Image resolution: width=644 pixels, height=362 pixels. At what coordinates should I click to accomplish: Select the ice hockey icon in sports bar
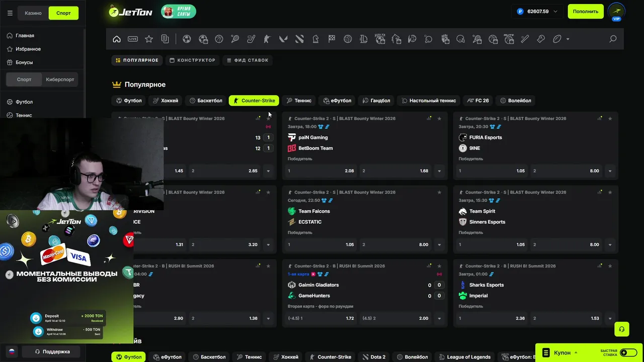click(x=251, y=39)
